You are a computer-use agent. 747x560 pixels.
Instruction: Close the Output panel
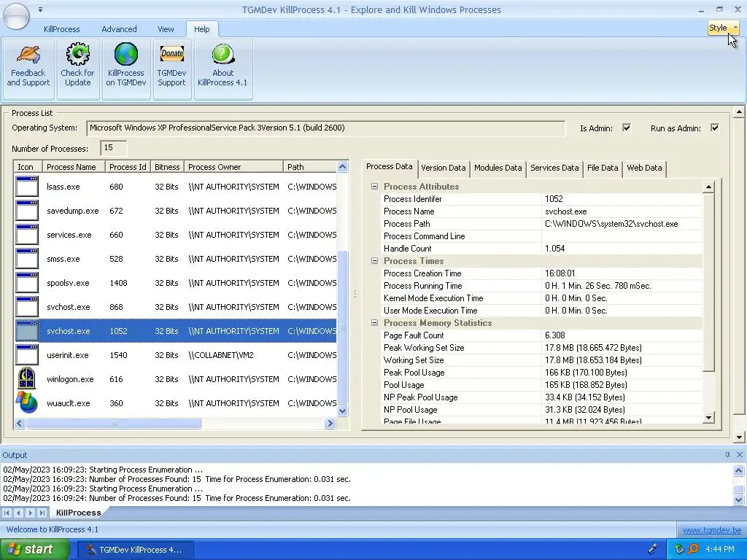pos(740,455)
